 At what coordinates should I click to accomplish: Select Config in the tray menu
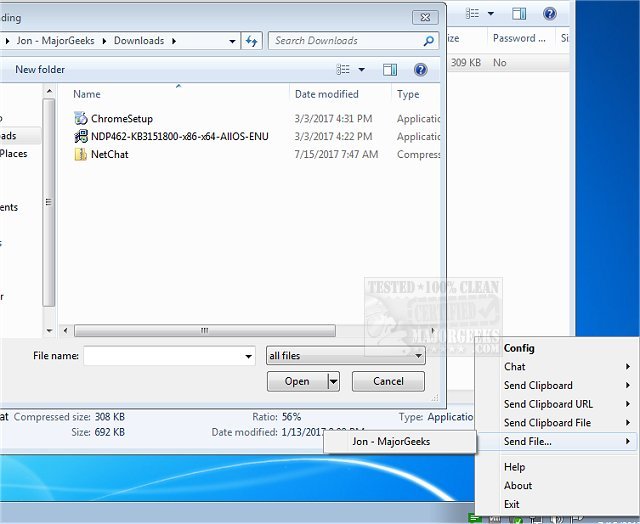519,348
